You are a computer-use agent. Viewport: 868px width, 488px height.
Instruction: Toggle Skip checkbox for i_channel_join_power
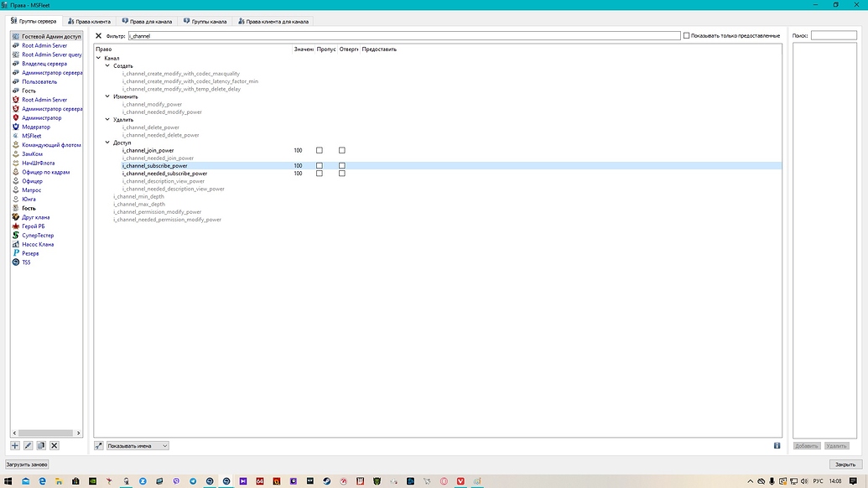[320, 150]
